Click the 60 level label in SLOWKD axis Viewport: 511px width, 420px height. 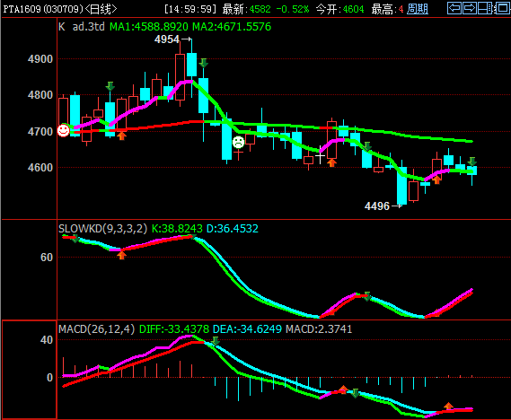pyautogui.click(x=47, y=258)
